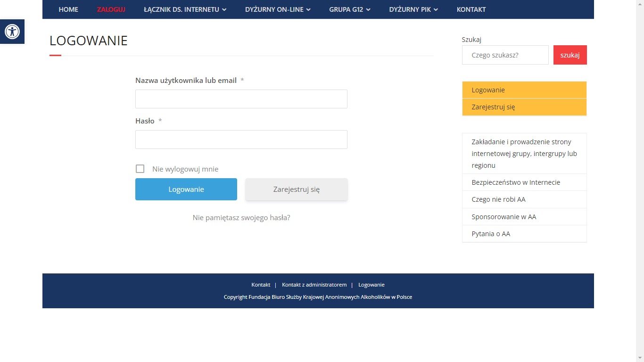The width and height of the screenshot is (644, 362).
Task: Open 'Kontakt z administratorem' footer link
Action: (314, 284)
